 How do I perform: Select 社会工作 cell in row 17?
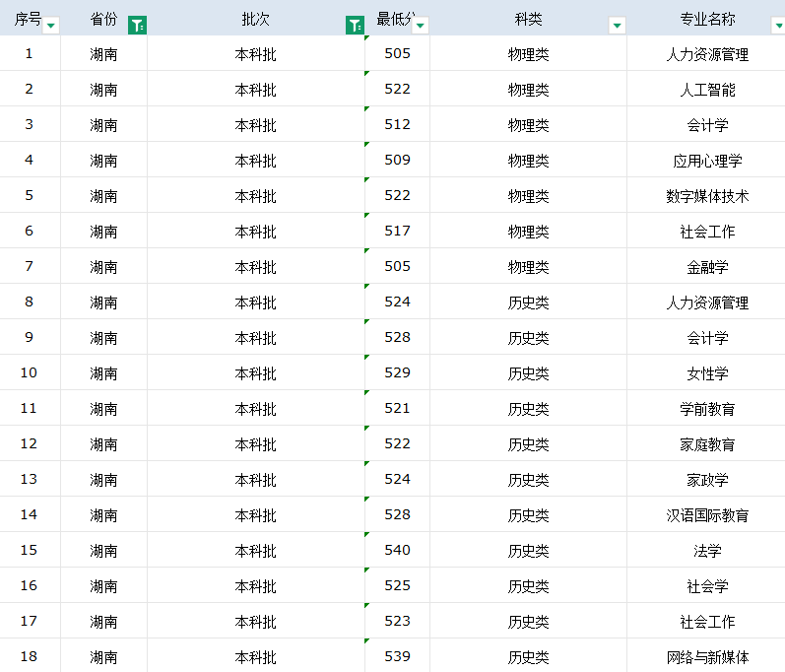click(x=706, y=622)
